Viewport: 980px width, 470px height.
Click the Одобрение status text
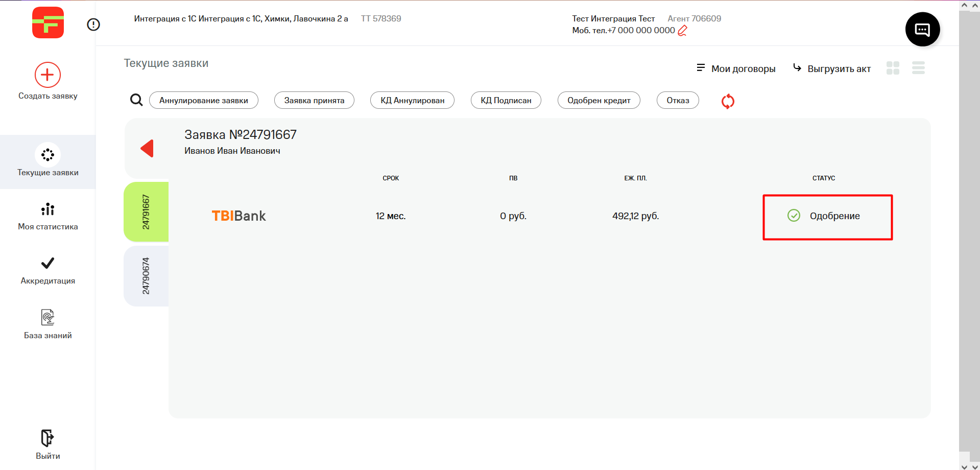coord(834,216)
